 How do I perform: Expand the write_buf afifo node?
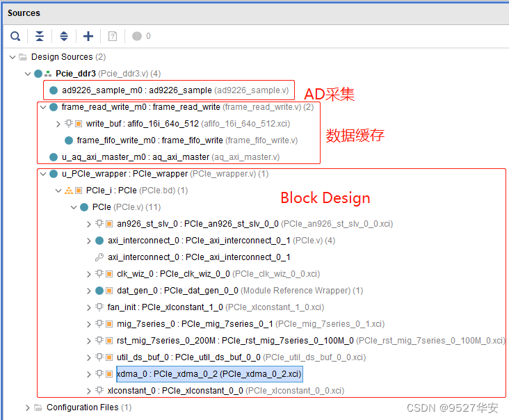[x=58, y=124]
